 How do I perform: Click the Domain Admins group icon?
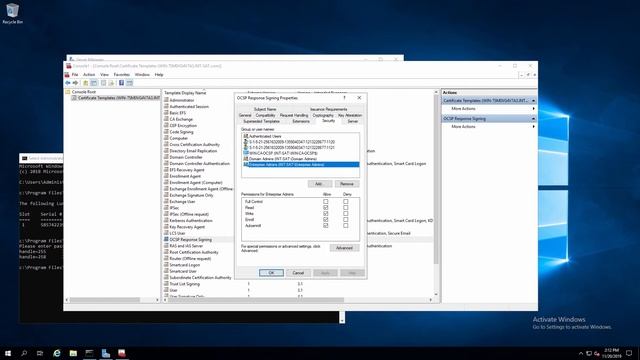point(246,158)
